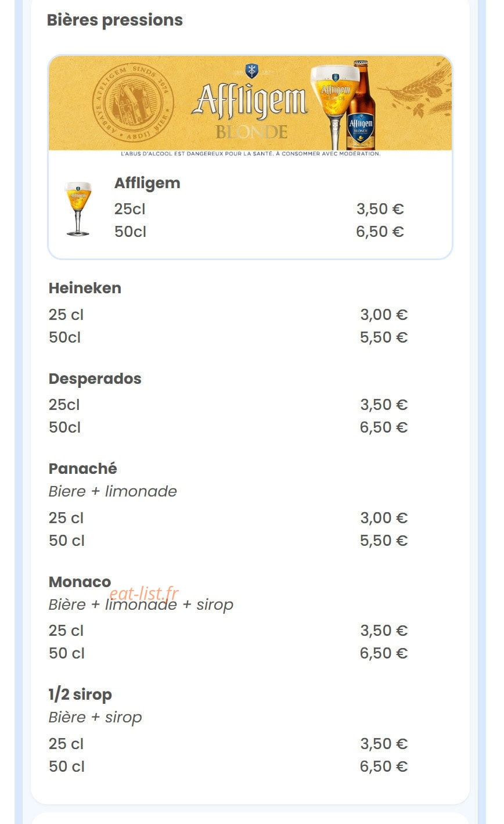
Task: Click the wheat illustration in banner
Action: coord(420,88)
